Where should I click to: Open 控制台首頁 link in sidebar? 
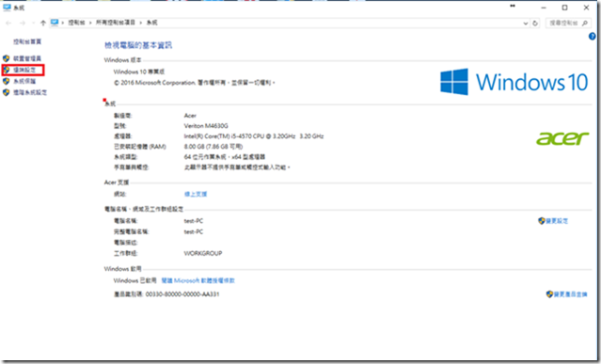point(27,41)
